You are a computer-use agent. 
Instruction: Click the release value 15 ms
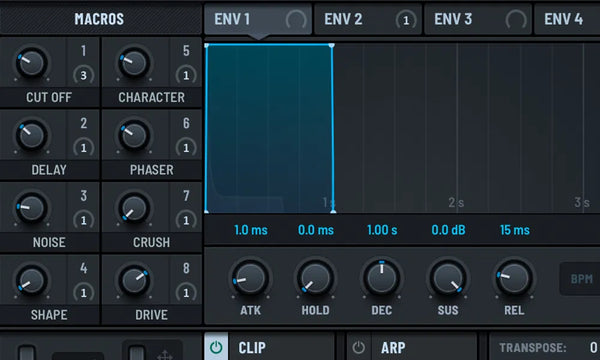click(515, 230)
